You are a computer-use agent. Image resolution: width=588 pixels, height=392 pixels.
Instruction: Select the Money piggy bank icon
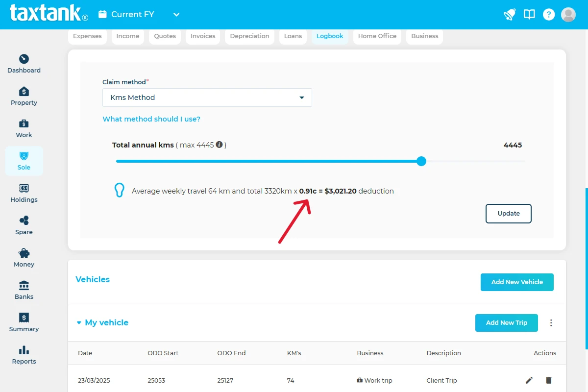coord(24,253)
